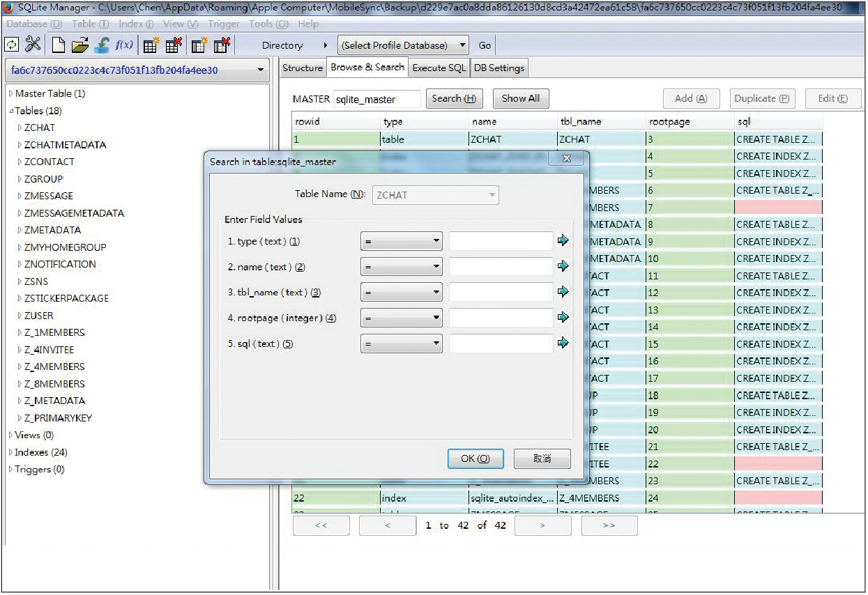Click the Create Table icon

[151, 45]
